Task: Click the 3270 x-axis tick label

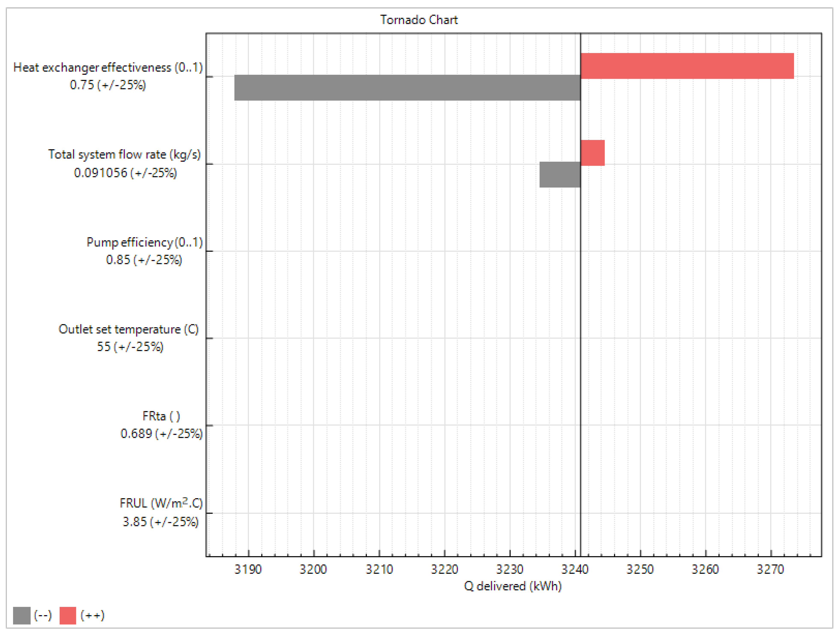Action: [770, 569]
